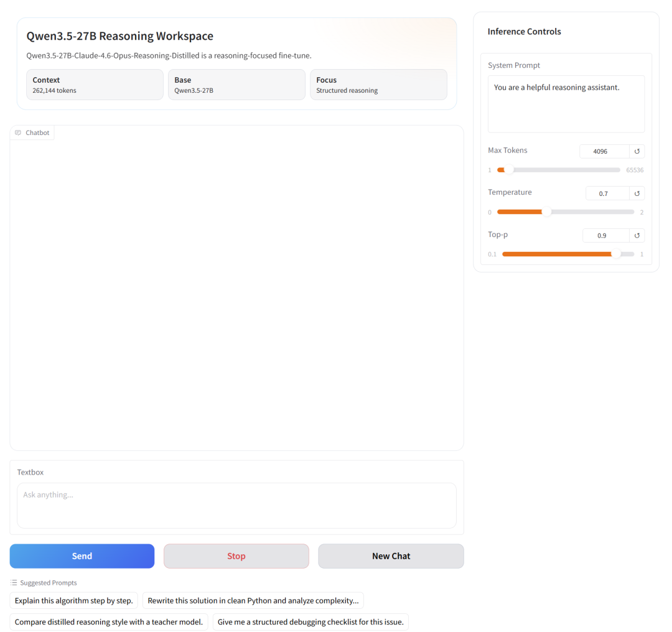Click the Temperature slider handle

click(546, 212)
